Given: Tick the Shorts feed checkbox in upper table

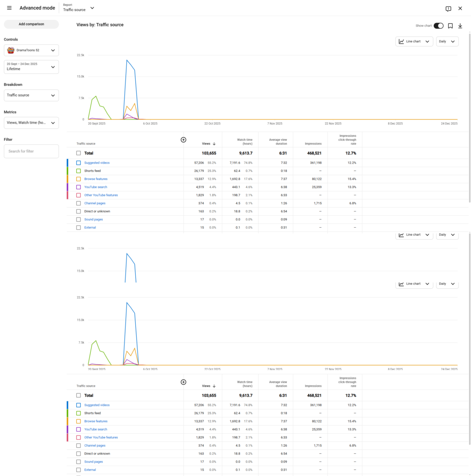Looking at the screenshot, I should (x=79, y=171).
